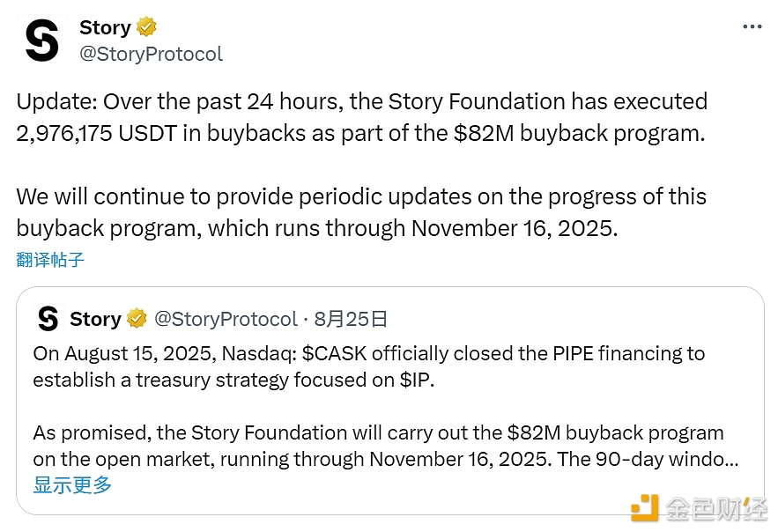Screen dimensions: 778x532
Task: Click the 8月25日 quoted post date
Action: tap(351, 319)
